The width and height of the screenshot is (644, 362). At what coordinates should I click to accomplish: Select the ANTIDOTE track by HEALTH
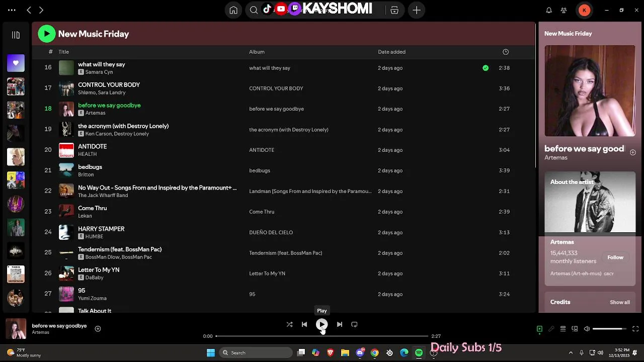(x=283, y=150)
